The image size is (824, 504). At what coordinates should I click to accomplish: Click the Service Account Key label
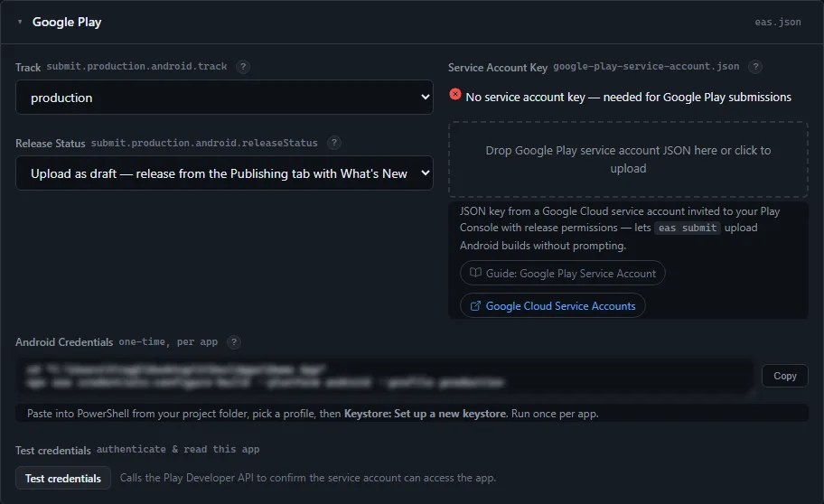[x=498, y=67]
